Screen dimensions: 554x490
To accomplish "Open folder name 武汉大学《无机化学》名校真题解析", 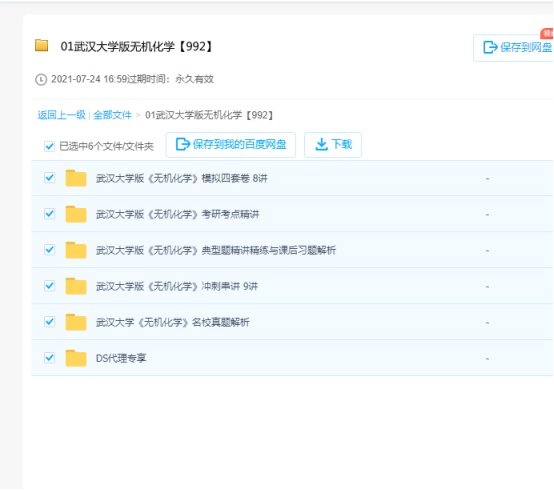I will point(172,323).
